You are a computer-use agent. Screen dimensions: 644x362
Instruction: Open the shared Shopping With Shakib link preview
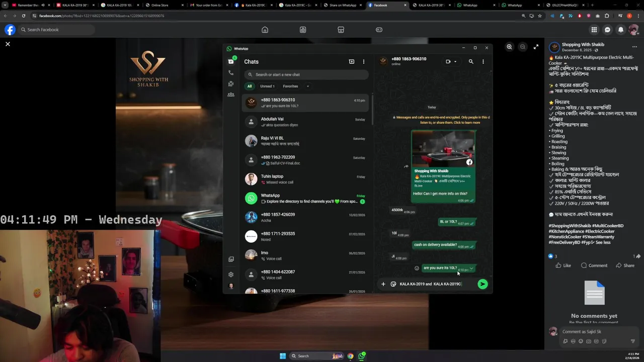(x=443, y=160)
